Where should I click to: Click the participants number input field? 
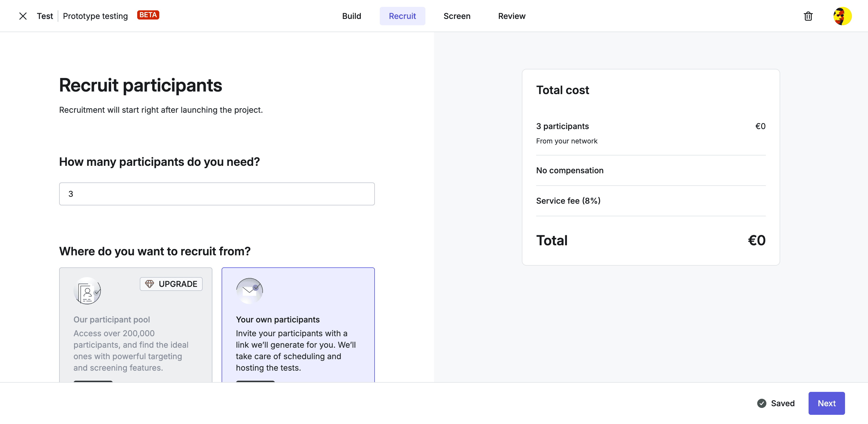[x=217, y=194]
